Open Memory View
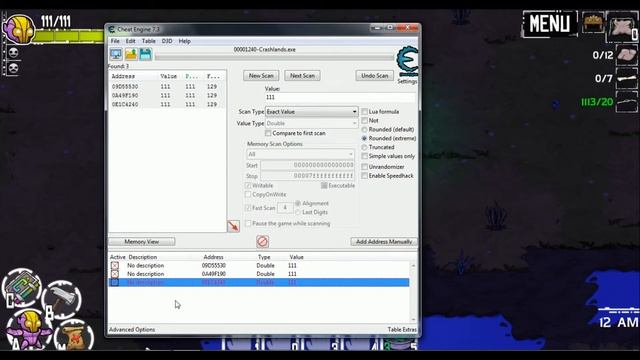 142,242
